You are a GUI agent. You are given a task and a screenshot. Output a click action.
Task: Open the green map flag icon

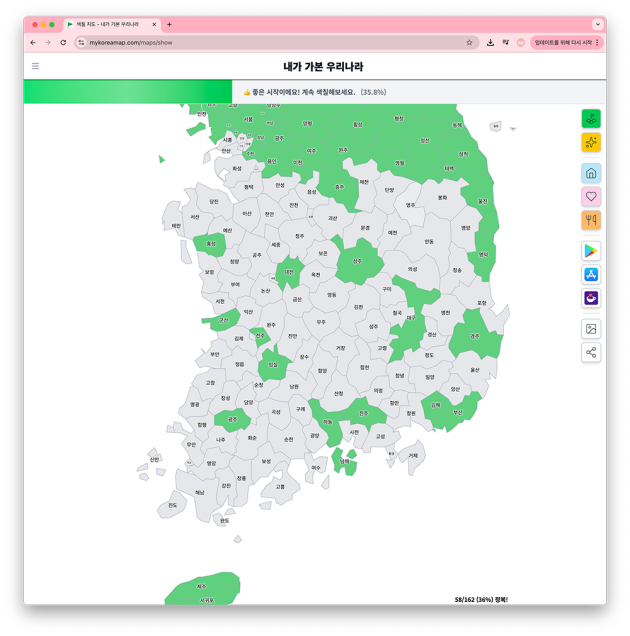click(591, 119)
